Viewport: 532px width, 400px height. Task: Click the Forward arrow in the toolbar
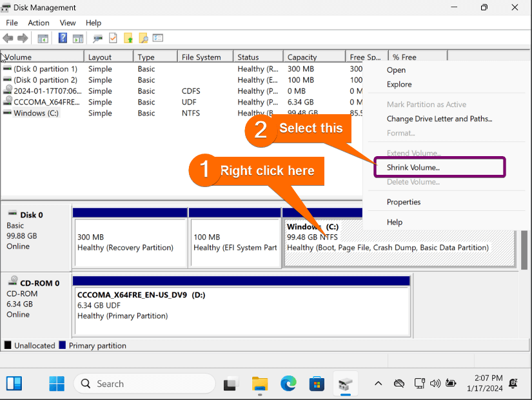tap(23, 38)
